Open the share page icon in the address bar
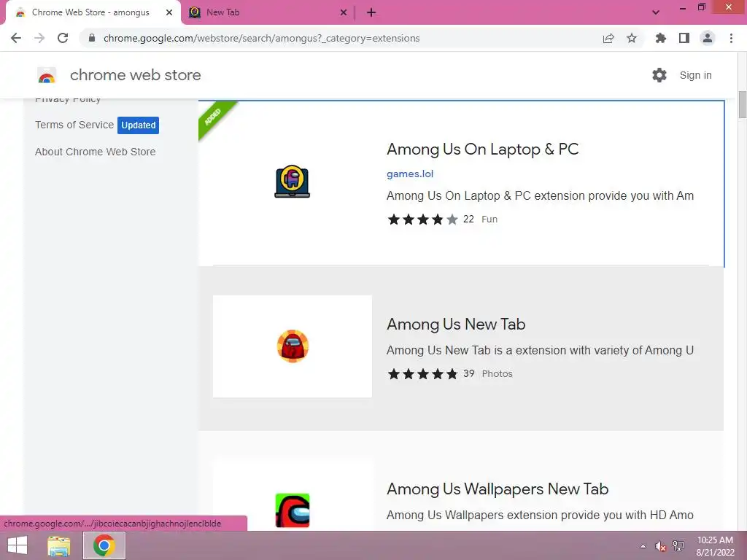Viewport: 747px width, 560px height. coord(608,38)
